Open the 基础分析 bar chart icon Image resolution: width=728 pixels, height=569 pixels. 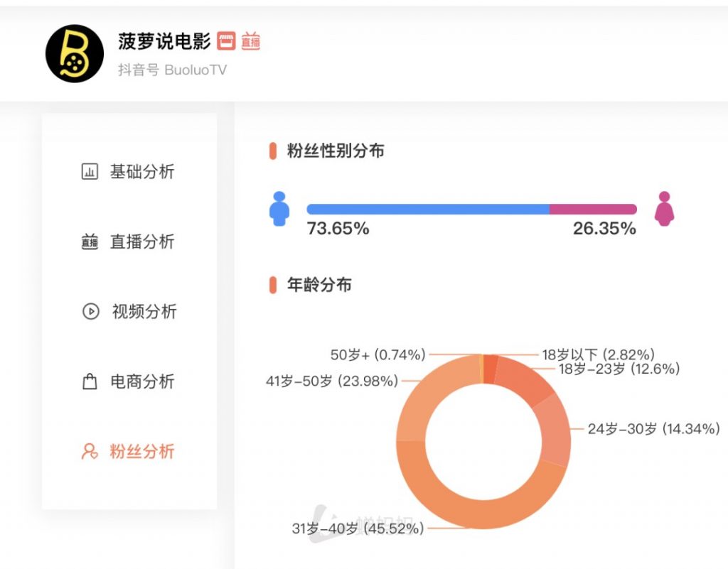click(x=90, y=172)
